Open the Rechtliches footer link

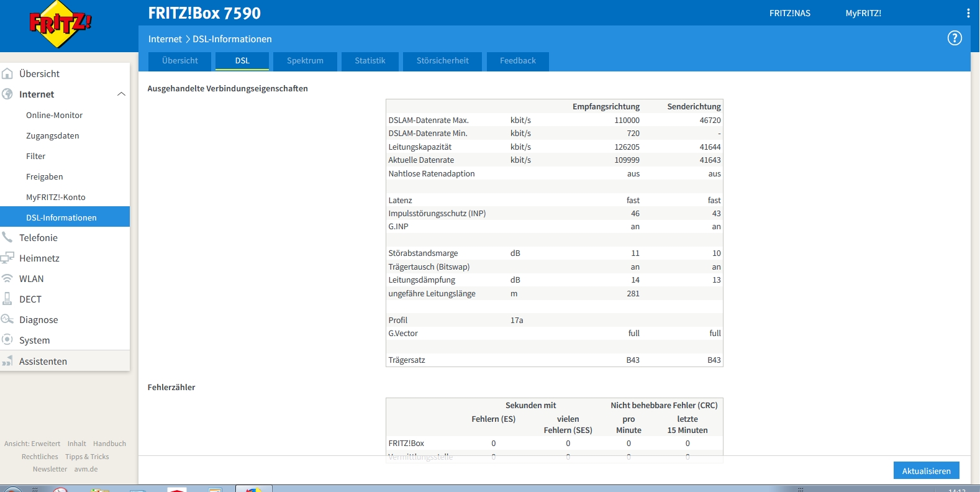[40, 457]
